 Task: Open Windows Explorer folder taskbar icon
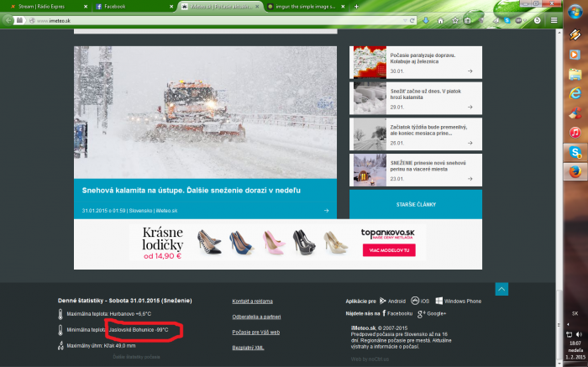tap(575, 74)
